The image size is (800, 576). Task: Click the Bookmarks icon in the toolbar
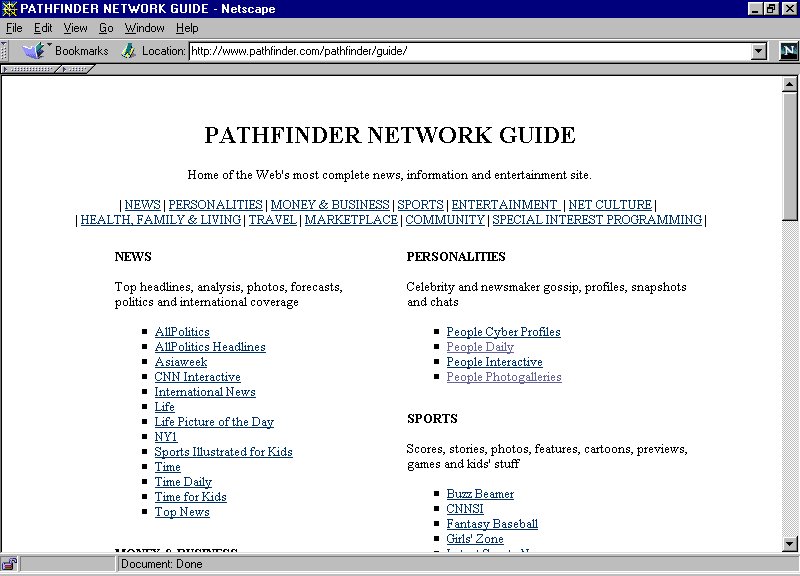click(35, 51)
